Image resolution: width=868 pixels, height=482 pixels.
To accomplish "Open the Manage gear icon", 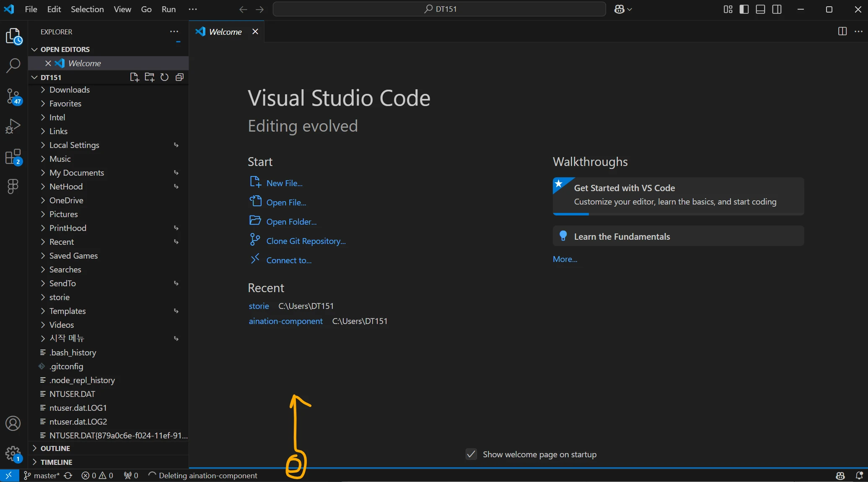I will pos(13,454).
